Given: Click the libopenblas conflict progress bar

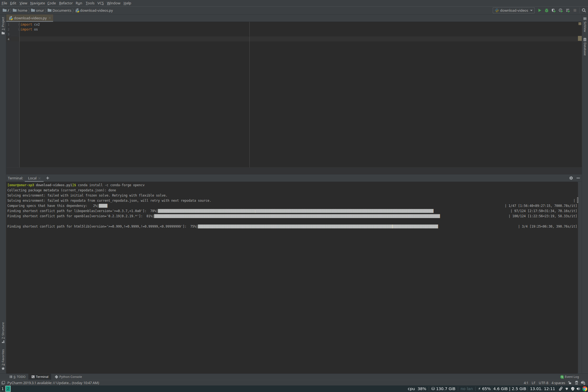Looking at the screenshot, I should click(295, 211).
